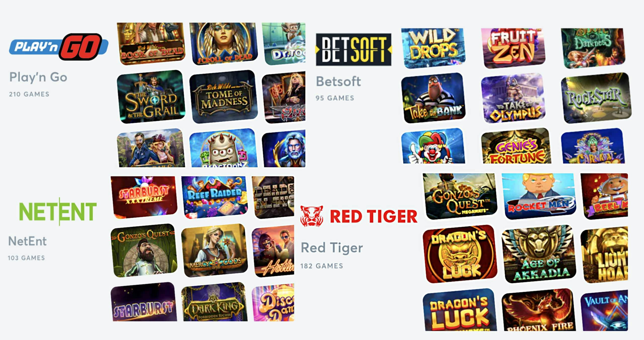The height and width of the screenshot is (340, 644).
Task: Launch the Age of Akkadia game
Action: pos(539,254)
